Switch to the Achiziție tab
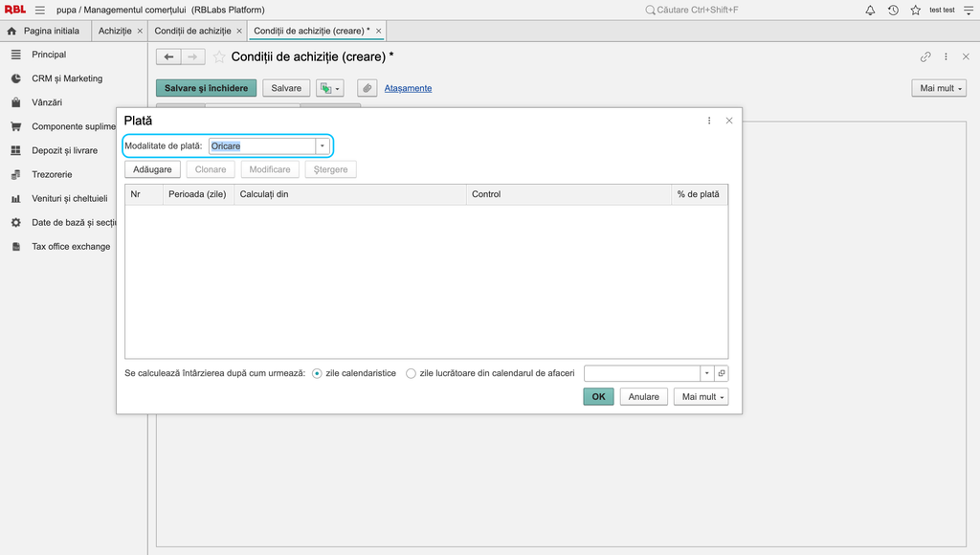 (x=115, y=31)
